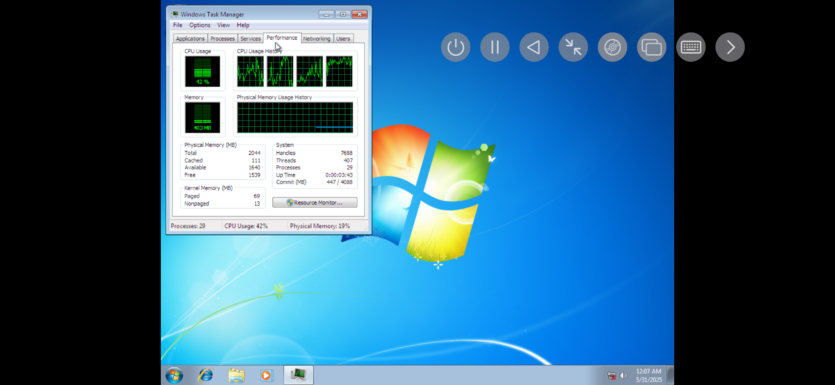Switch to the Users tab

pyautogui.click(x=343, y=38)
